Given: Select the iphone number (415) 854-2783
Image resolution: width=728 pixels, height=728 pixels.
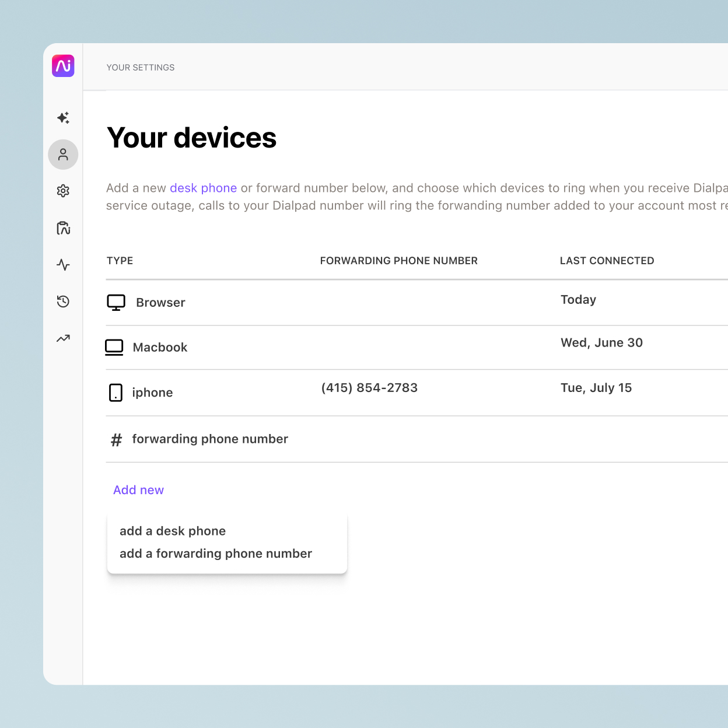Looking at the screenshot, I should [369, 387].
